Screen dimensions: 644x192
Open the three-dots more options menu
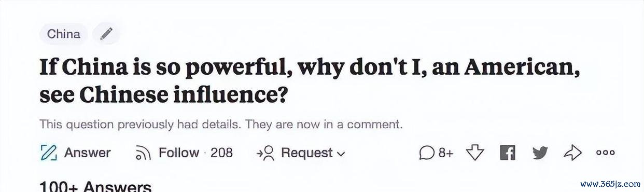[605, 153]
